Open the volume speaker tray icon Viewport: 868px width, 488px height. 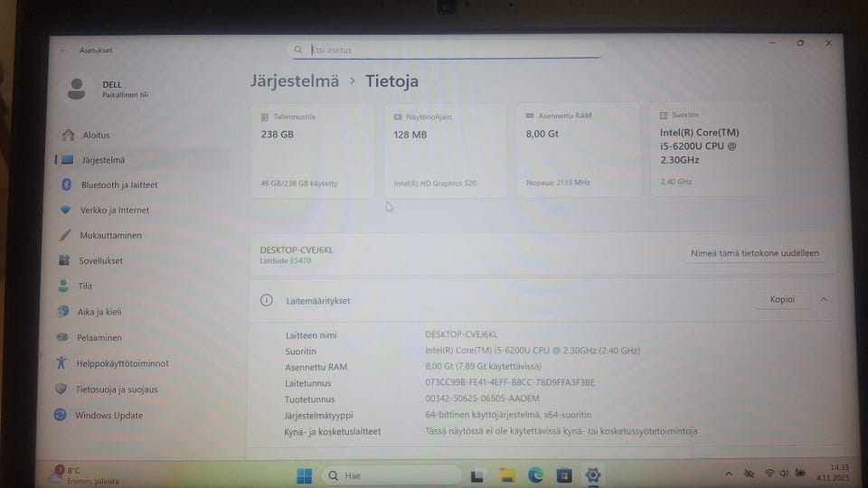coord(784,473)
